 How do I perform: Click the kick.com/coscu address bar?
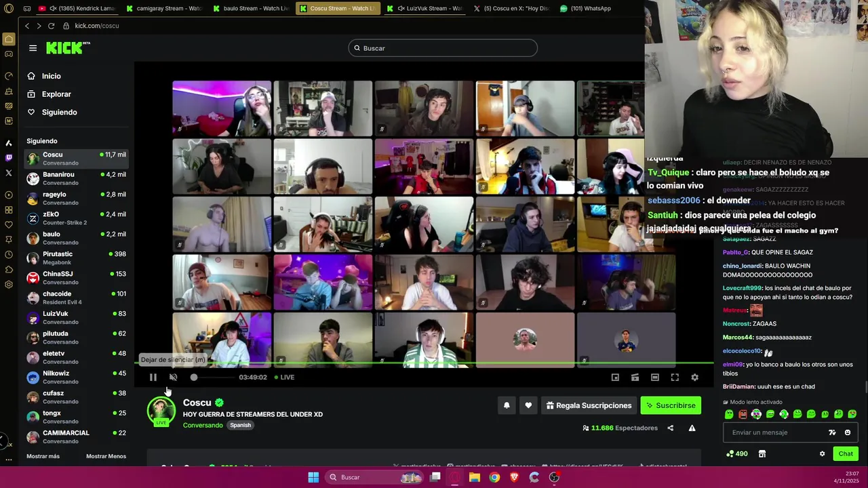click(97, 26)
